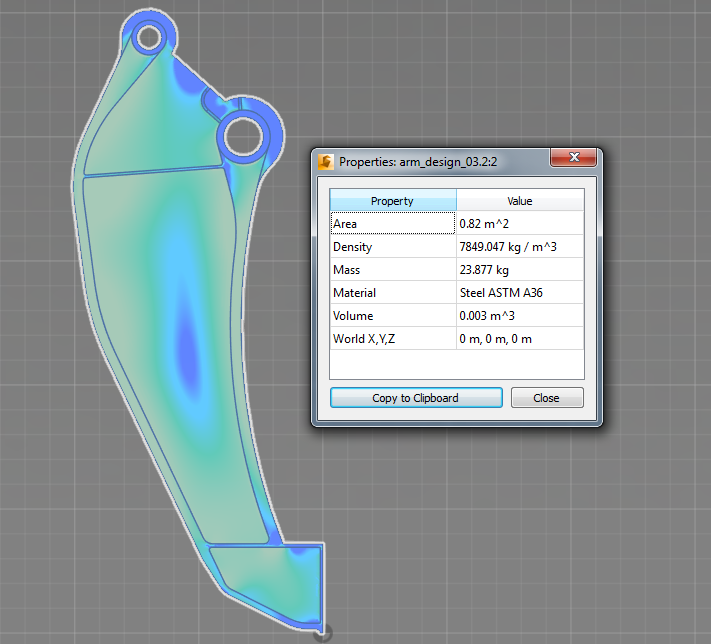Click the Close button in Properties dialog
The width and height of the screenshot is (711, 644).
[x=547, y=398]
